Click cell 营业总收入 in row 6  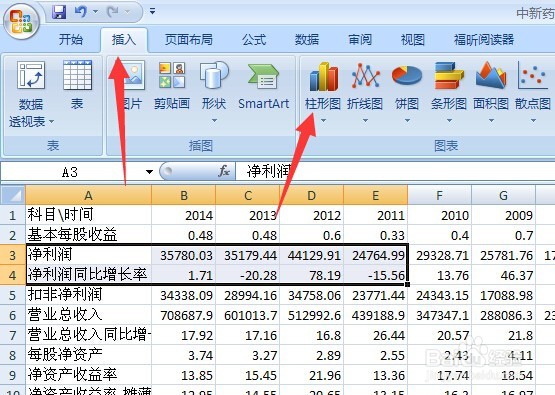click(x=88, y=315)
